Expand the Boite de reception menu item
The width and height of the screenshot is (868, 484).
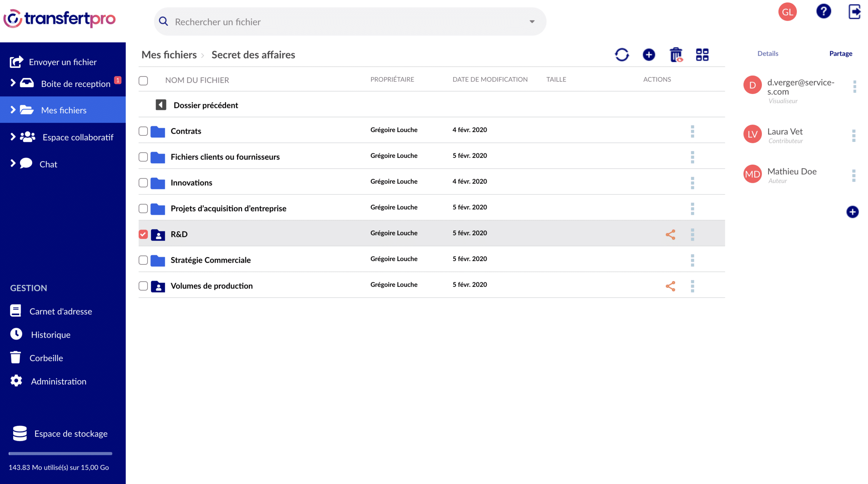[x=12, y=83]
